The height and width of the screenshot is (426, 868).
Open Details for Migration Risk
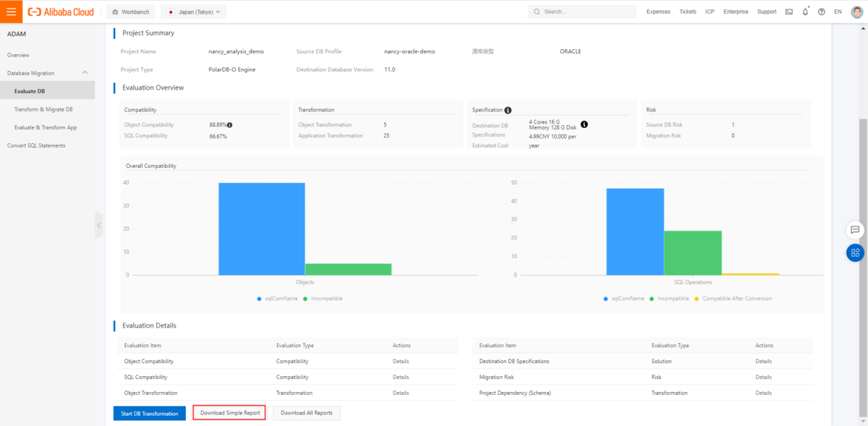[763, 377]
